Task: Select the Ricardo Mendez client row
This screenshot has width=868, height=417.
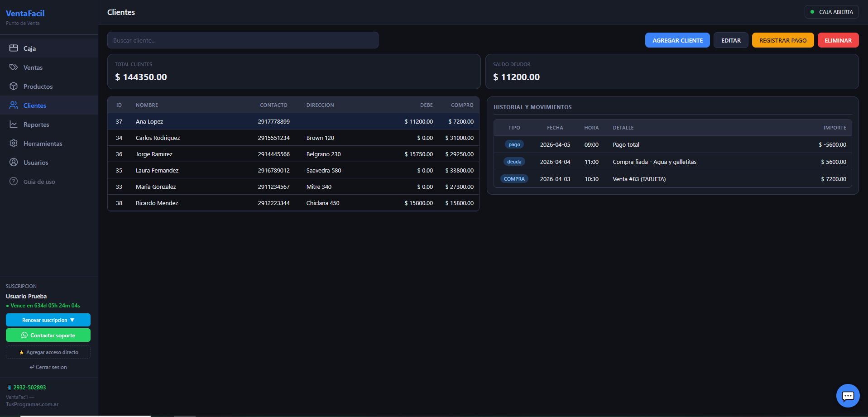Action: coord(293,203)
